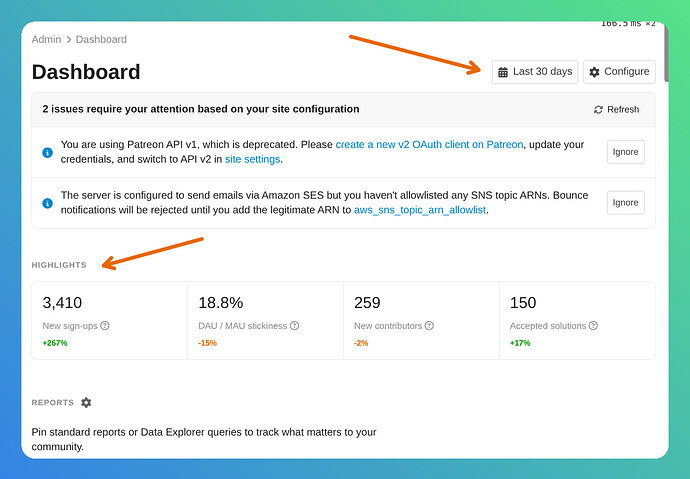The image size is (690, 479).
Task: Click info icon beside Amazon SES notice
Action: pos(48,203)
